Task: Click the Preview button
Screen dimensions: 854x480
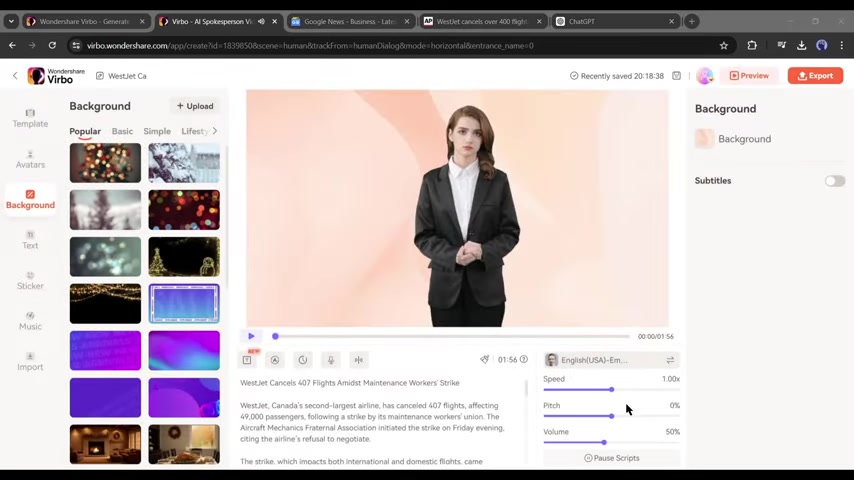Action: [x=749, y=76]
